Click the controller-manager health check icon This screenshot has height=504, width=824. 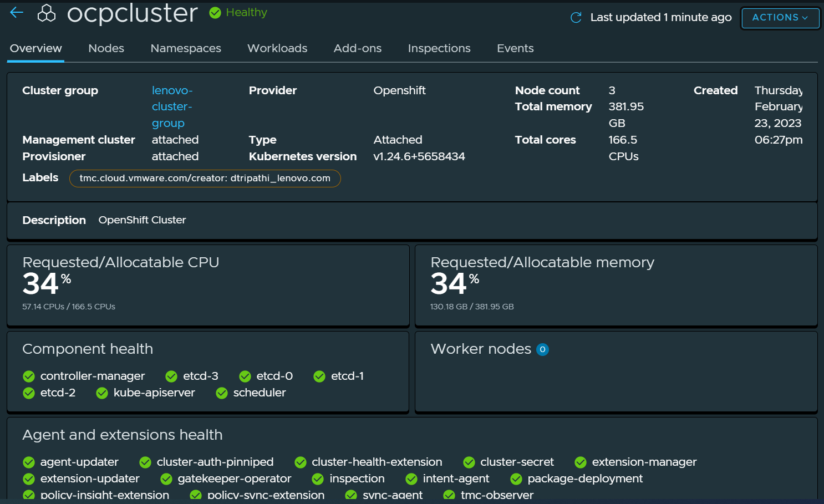[29, 376]
